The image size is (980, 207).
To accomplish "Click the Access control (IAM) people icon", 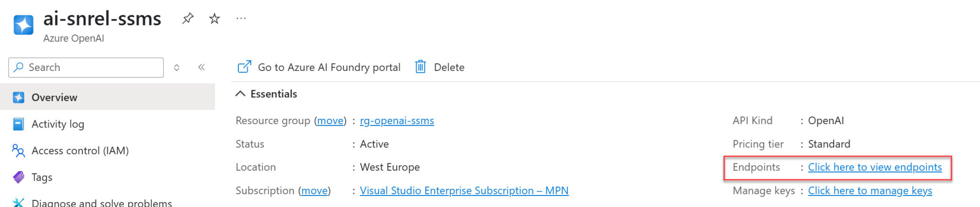I will 19,151.
